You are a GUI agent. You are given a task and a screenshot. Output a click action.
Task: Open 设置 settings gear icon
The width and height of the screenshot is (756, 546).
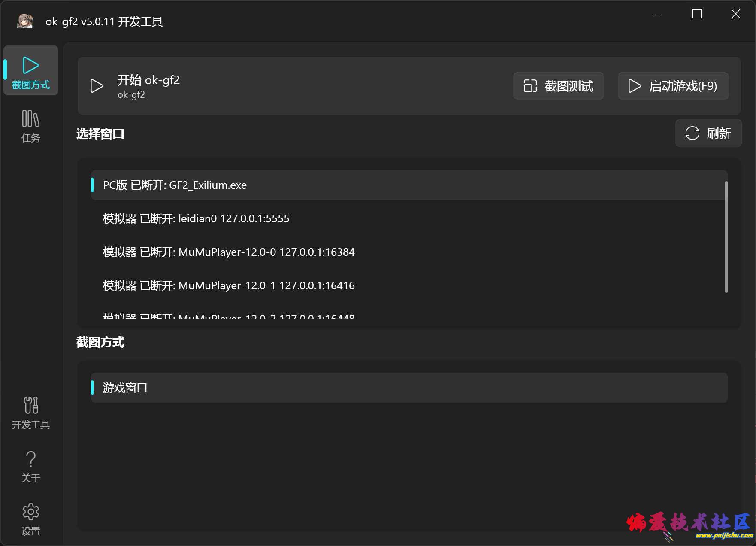30,519
